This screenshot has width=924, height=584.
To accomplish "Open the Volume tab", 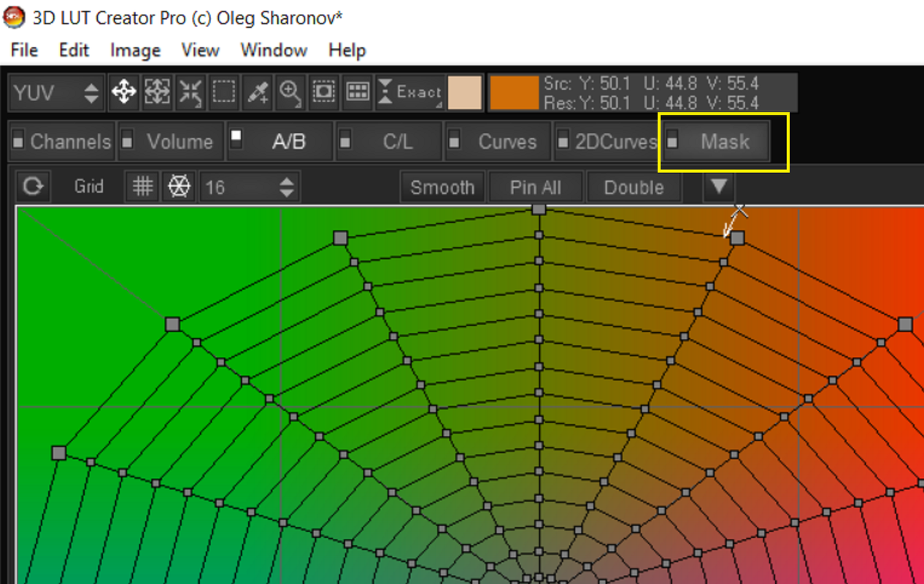I will [171, 142].
